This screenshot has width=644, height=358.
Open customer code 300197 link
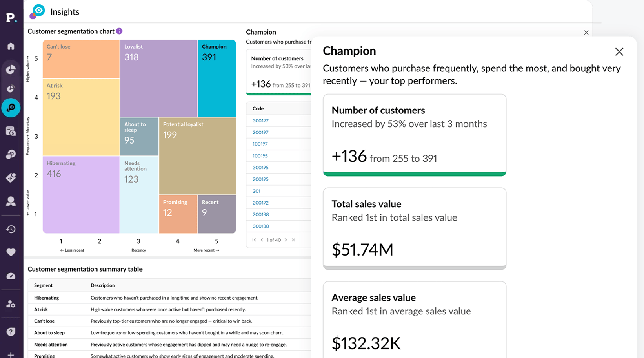click(x=260, y=121)
